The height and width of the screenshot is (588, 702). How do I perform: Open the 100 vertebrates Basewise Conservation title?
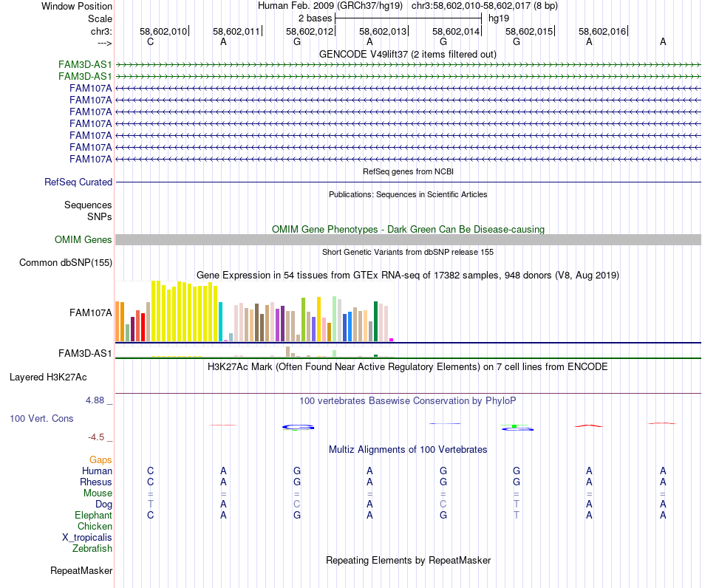point(408,401)
